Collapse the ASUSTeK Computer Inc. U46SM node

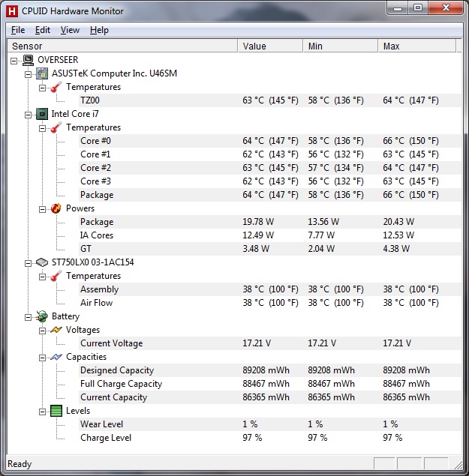pos(28,74)
